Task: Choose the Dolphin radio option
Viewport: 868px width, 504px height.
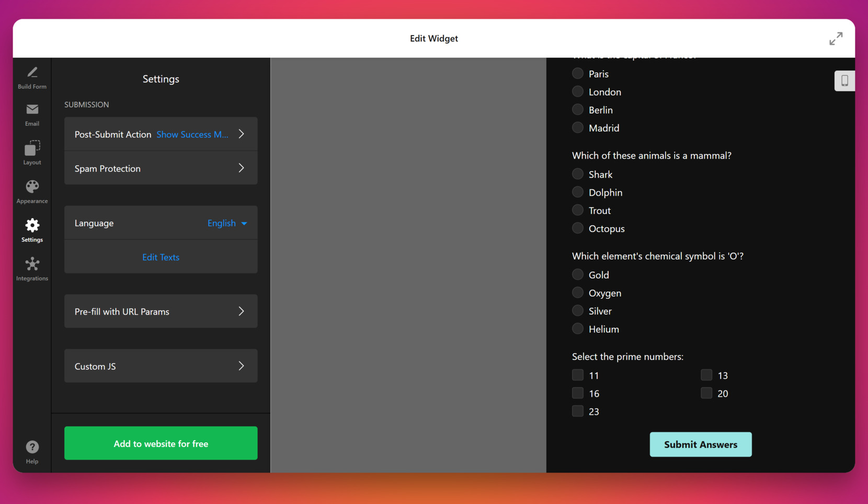Action: [x=577, y=192]
